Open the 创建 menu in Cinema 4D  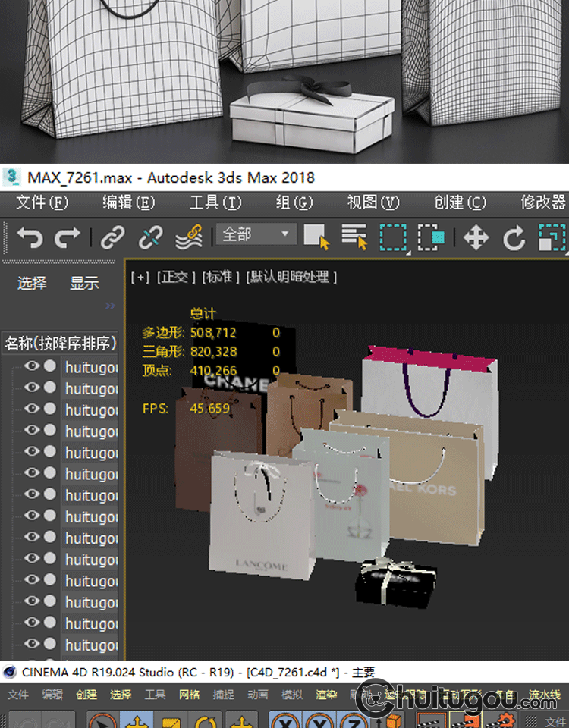[x=86, y=695]
